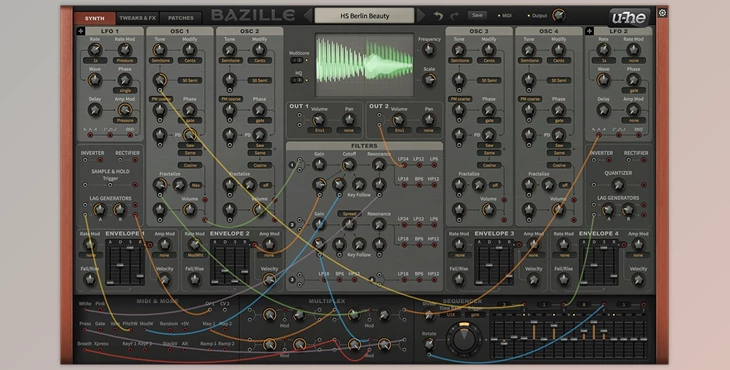Click the Save button
Viewport: 730px width, 370px height.
(x=477, y=15)
